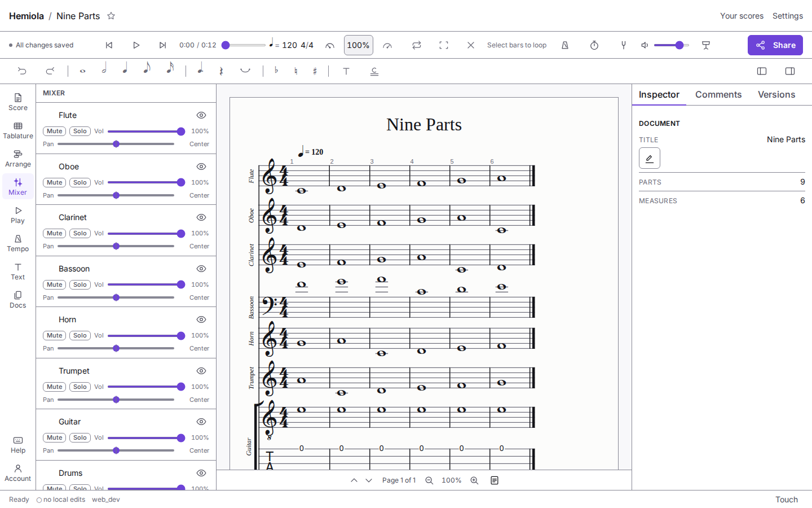Toggle the left sidebar panel
Screen dimensions: 812x508
762,71
